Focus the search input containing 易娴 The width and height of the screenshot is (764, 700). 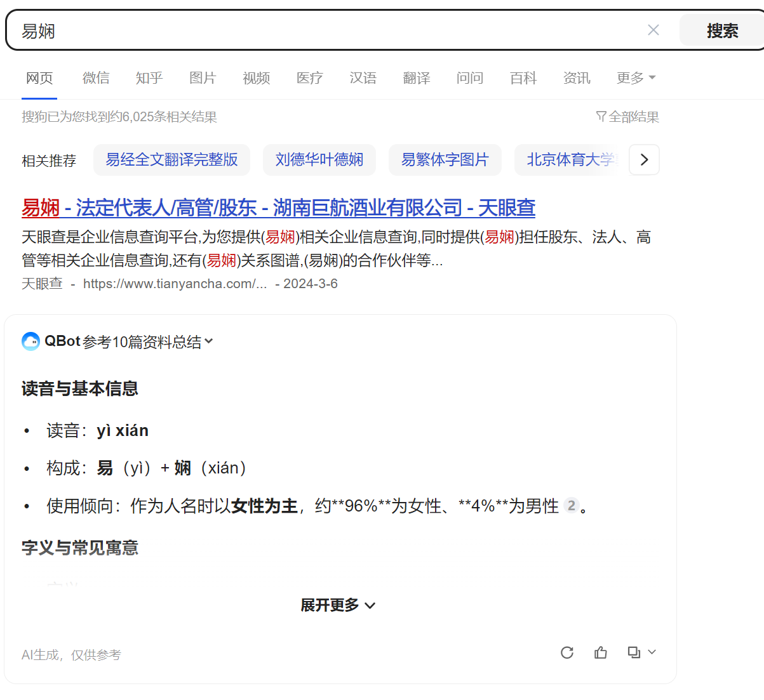330,30
